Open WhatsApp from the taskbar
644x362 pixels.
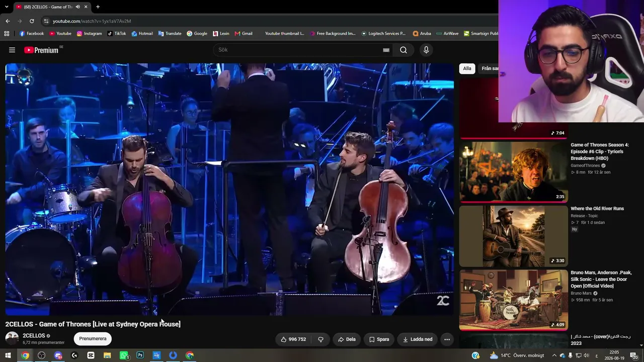click(x=124, y=355)
